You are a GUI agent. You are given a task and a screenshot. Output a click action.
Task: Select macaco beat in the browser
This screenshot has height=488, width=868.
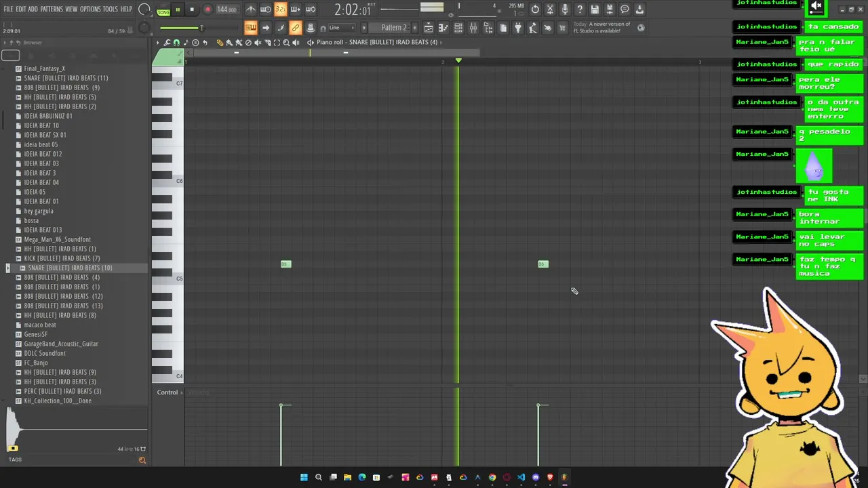[x=40, y=325]
